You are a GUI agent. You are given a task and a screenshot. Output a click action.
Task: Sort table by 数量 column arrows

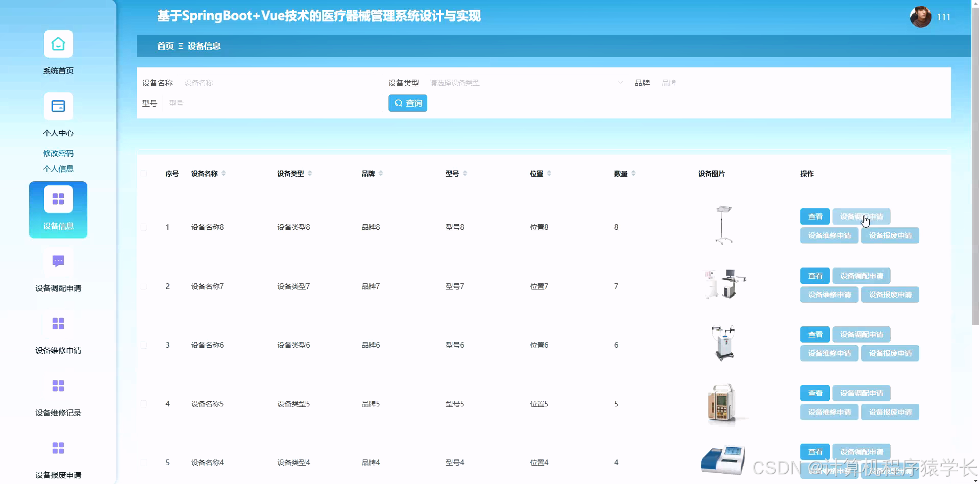coord(633,173)
